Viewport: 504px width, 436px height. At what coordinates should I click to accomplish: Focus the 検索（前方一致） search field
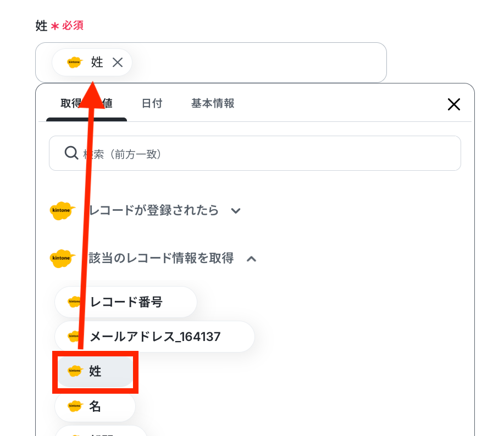pos(255,153)
